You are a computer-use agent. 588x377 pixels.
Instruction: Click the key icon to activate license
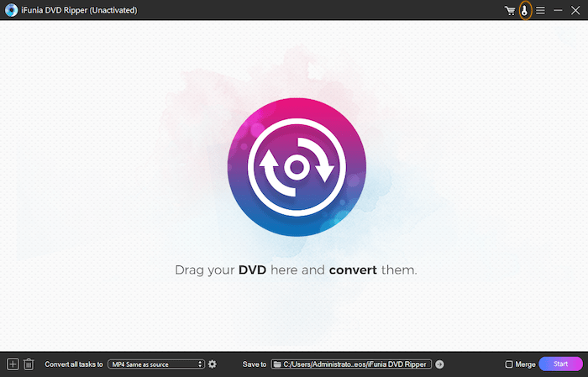[526, 10]
